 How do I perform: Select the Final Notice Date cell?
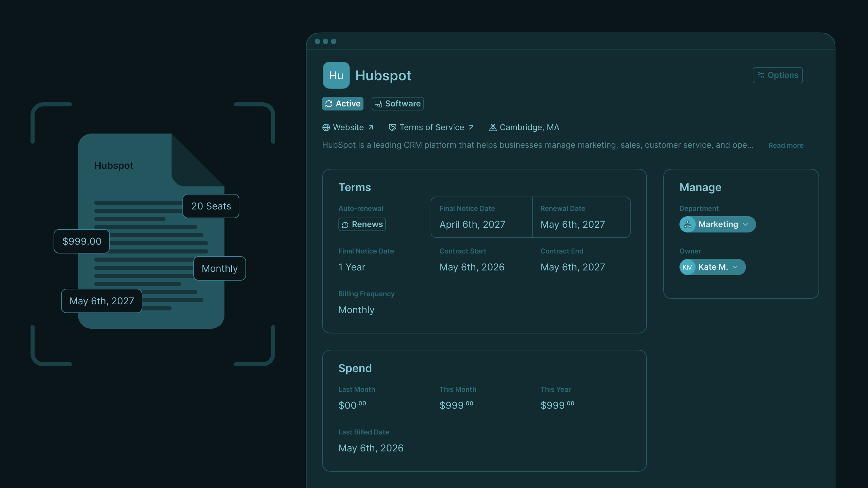pyautogui.click(x=481, y=217)
